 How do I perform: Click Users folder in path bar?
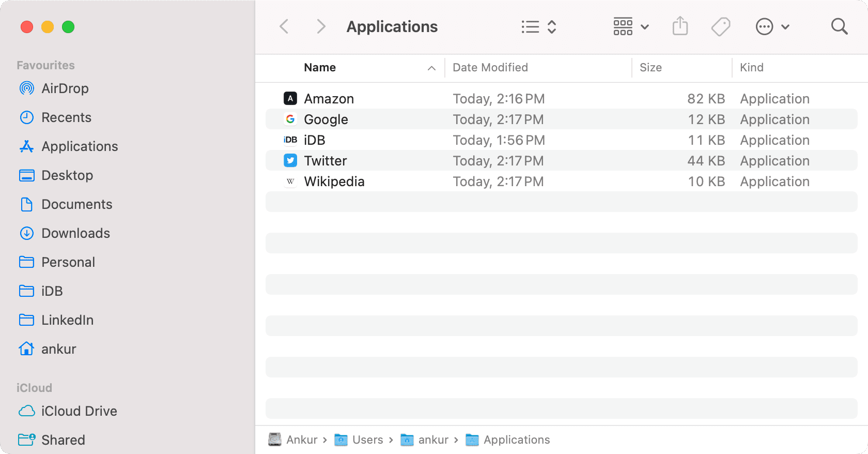(359, 440)
